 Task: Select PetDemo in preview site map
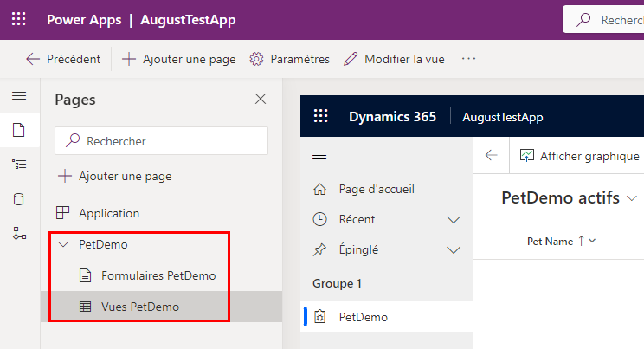[x=386, y=317]
